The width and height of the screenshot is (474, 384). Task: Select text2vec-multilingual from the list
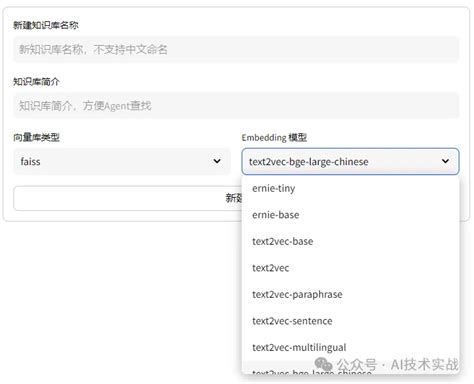tap(350, 347)
